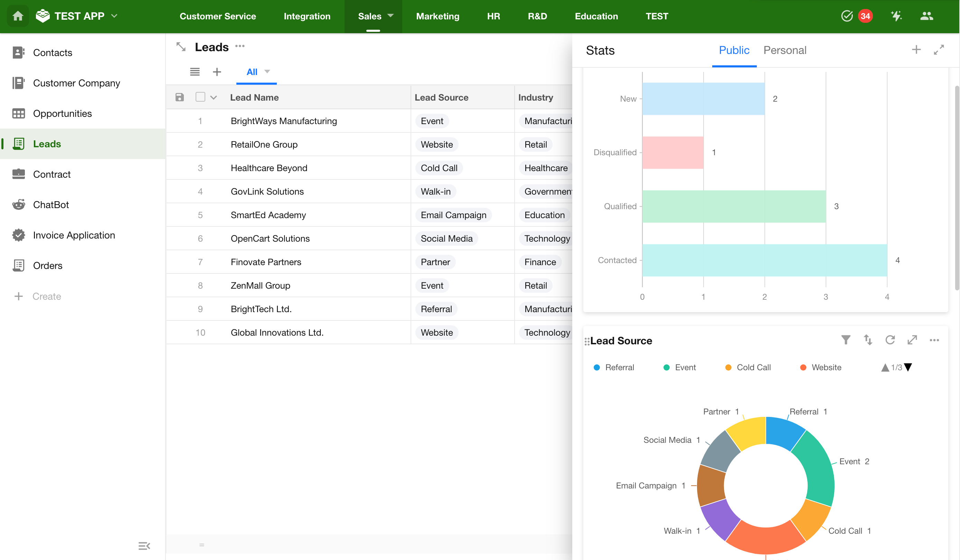Open the pending tasks checkmark icon
This screenshot has height=560, width=960.
click(846, 16)
